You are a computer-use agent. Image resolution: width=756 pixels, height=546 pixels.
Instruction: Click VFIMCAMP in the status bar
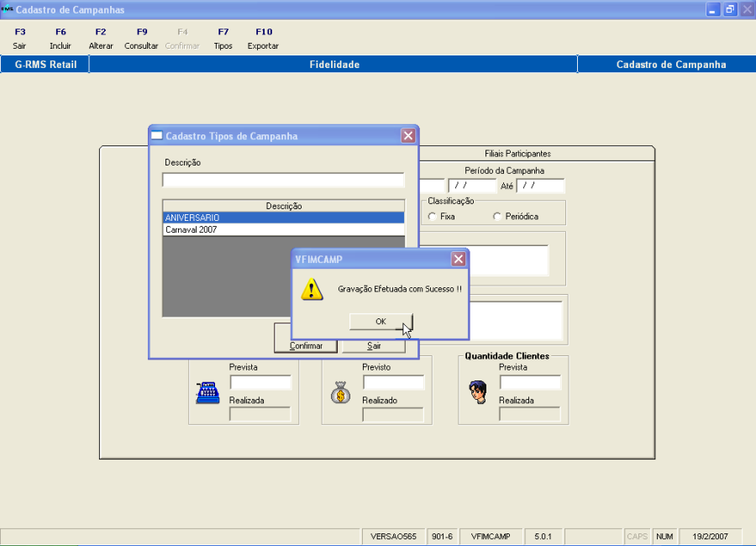pyautogui.click(x=491, y=537)
